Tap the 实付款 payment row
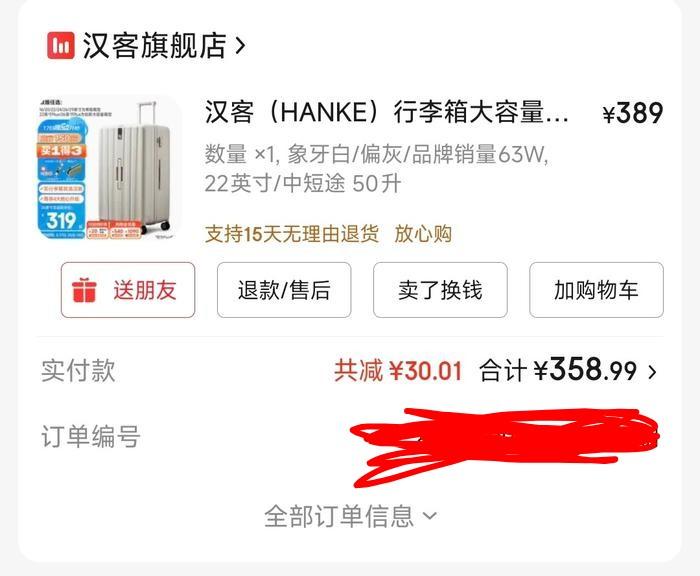This screenshot has width=700, height=576. coord(350,371)
